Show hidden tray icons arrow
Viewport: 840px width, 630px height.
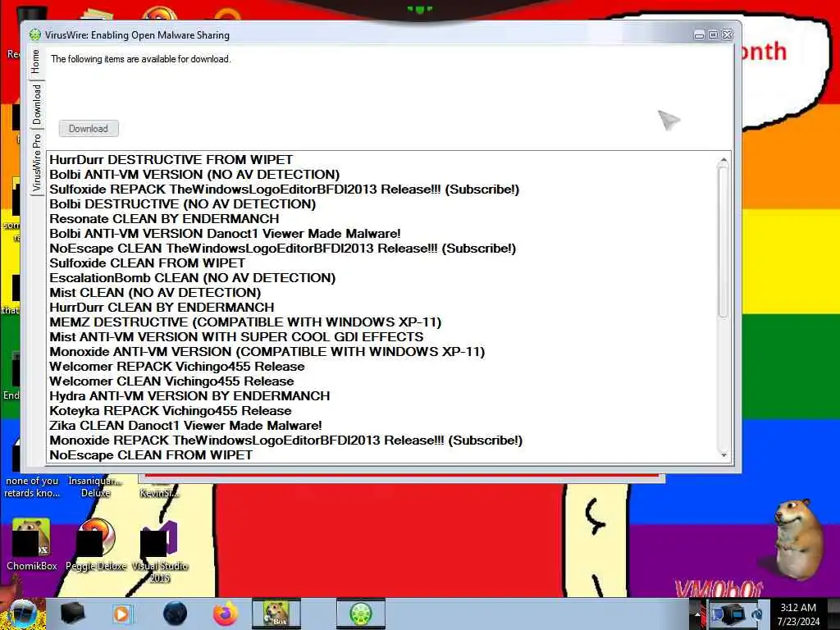click(697, 614)
